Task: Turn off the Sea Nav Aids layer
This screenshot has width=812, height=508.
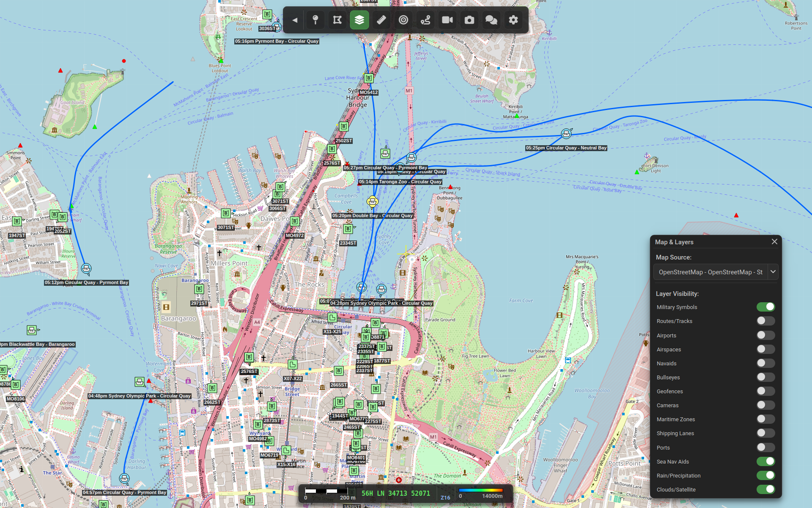Action: pos(765,461)
